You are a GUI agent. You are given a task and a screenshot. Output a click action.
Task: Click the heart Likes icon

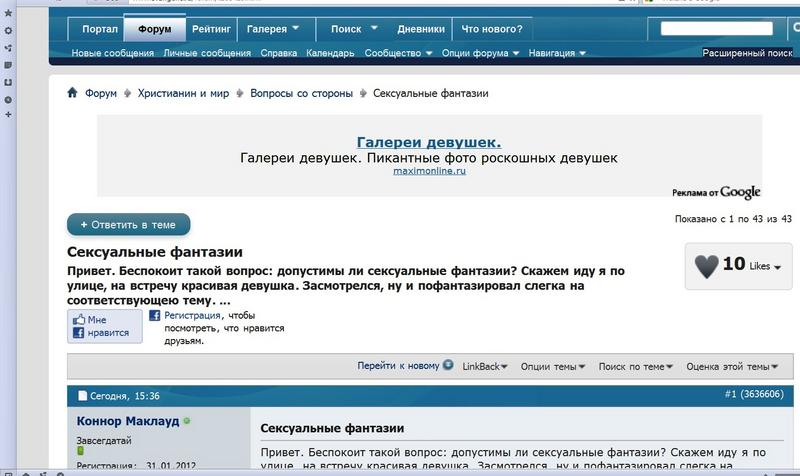[706, 265]
